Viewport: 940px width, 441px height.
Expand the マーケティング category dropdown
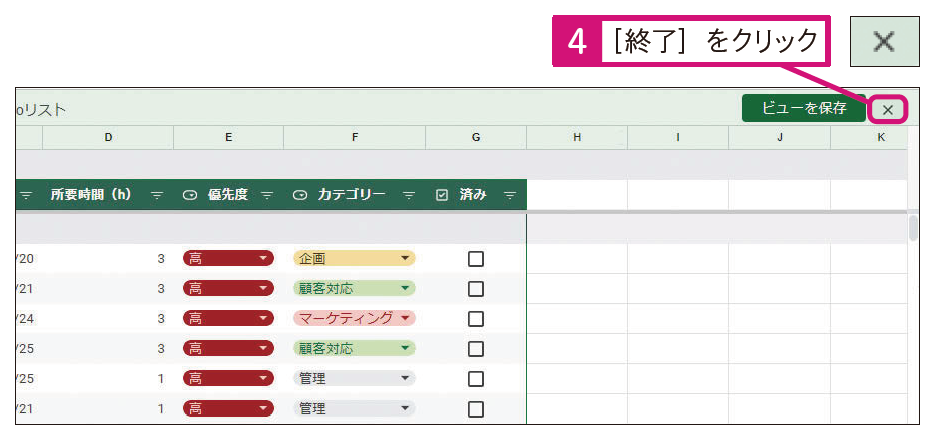pos(354,319)
